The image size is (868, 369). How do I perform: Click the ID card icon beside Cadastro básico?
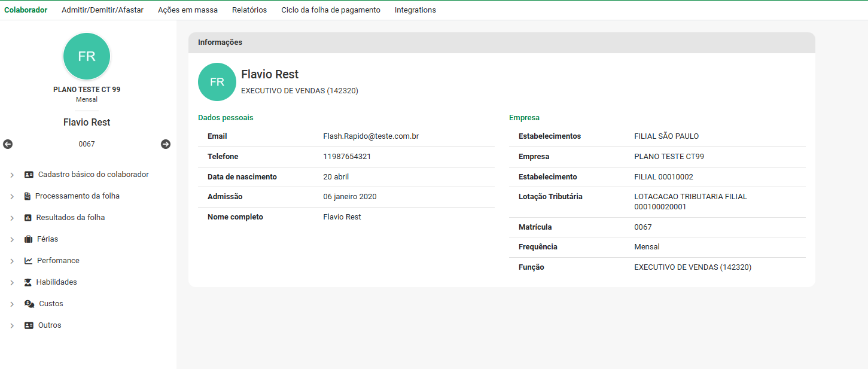point(29,175)
